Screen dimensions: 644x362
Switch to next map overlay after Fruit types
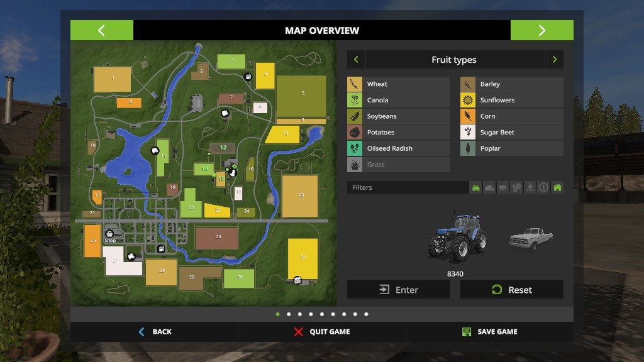pyautogui.click(x=554, y=60)
